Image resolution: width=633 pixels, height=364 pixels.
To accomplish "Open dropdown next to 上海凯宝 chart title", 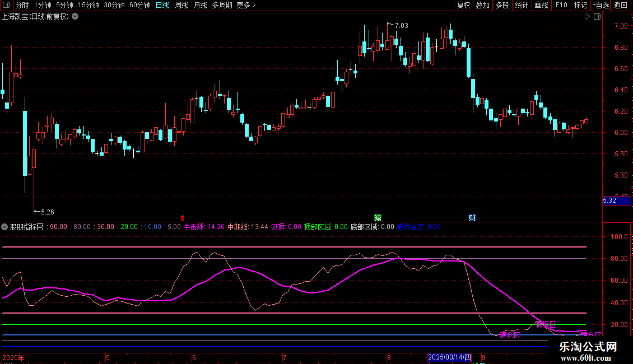I will point(75,16).
